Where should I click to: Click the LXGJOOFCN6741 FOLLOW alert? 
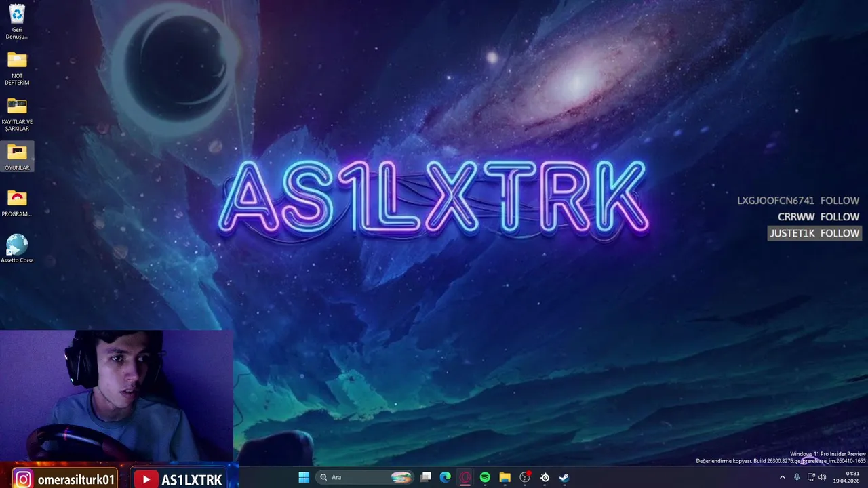tap(798, 201)
